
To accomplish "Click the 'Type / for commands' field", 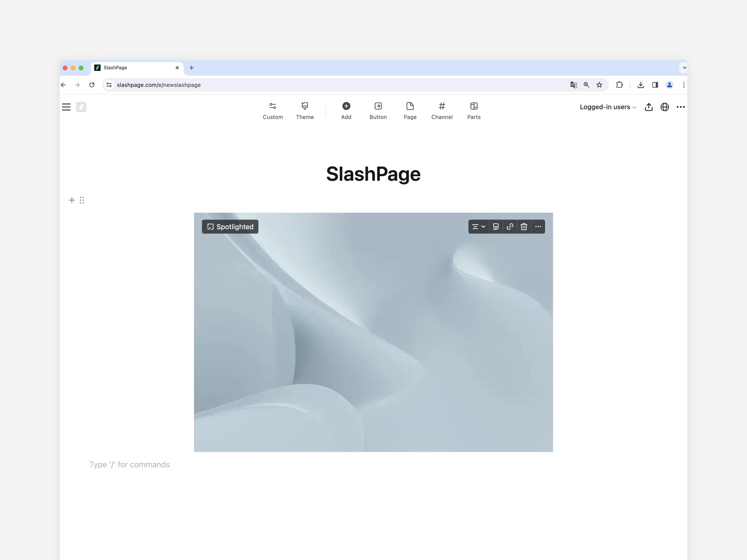I will click(x=129, y=464).
